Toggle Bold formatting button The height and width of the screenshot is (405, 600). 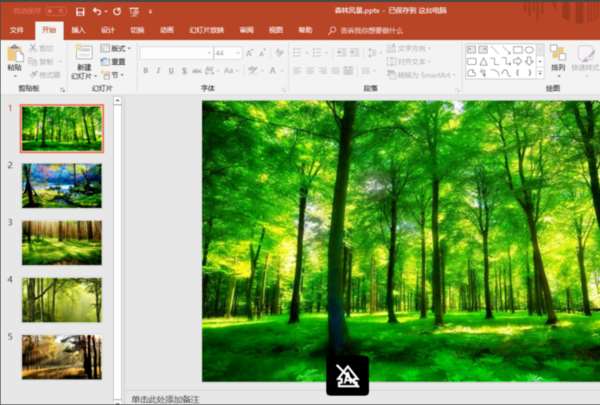(x=146, y=70)
